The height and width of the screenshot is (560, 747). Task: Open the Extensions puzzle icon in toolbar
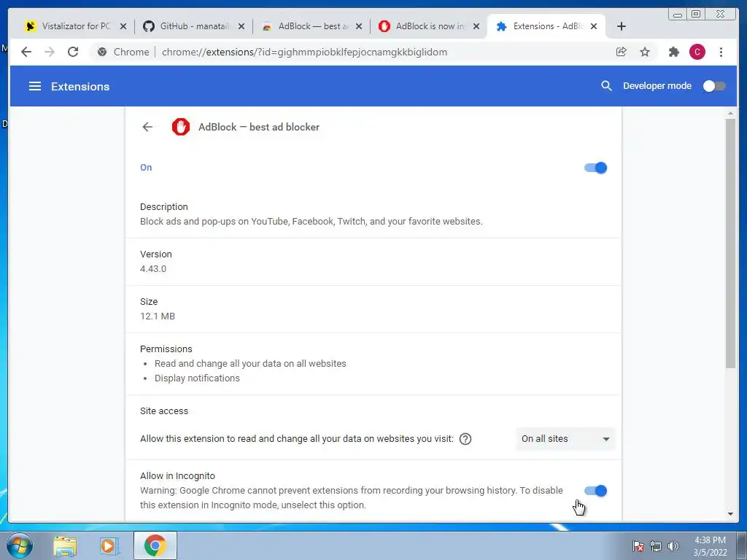click(x=673, y=52)
